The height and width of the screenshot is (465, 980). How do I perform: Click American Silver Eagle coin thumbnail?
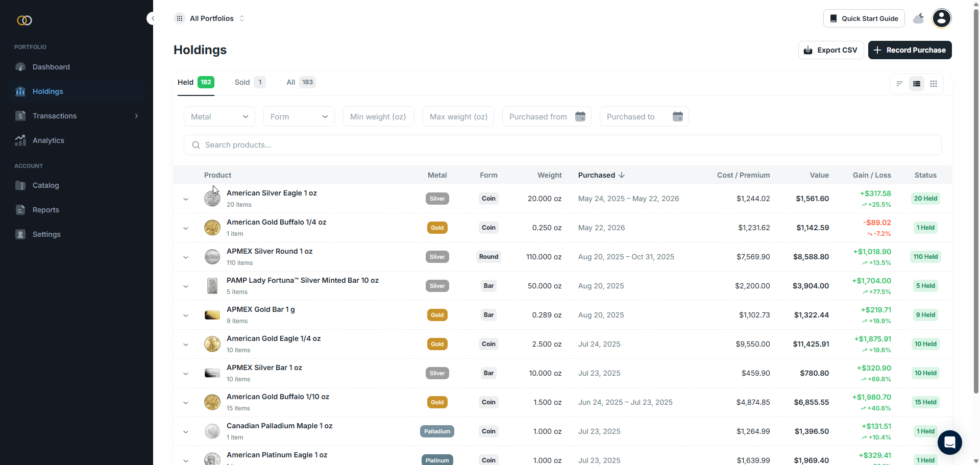(x=212, y=199)
